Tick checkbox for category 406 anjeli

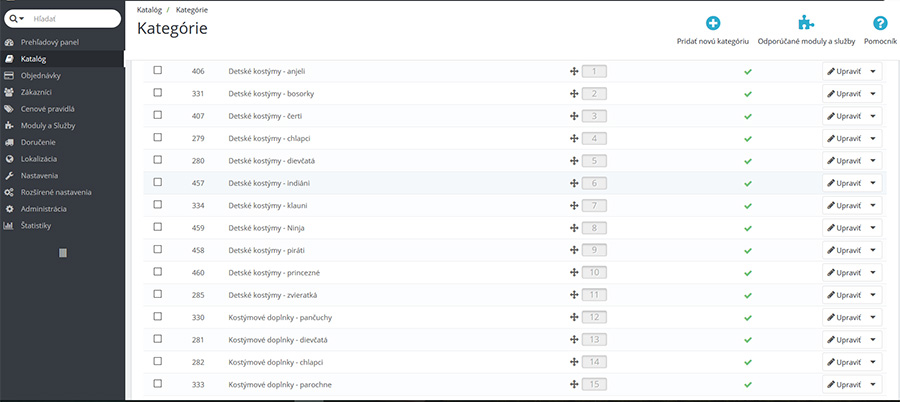pos(158,70)
